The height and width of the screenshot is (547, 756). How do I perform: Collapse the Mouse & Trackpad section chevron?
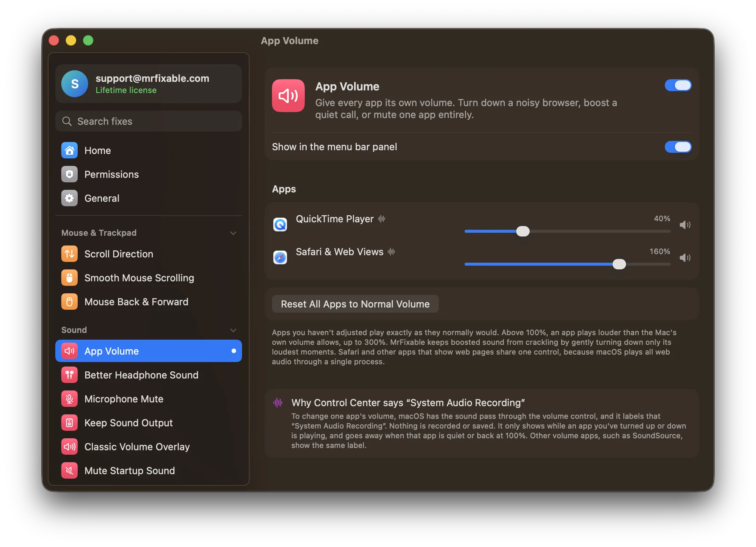tap(233, 233)
